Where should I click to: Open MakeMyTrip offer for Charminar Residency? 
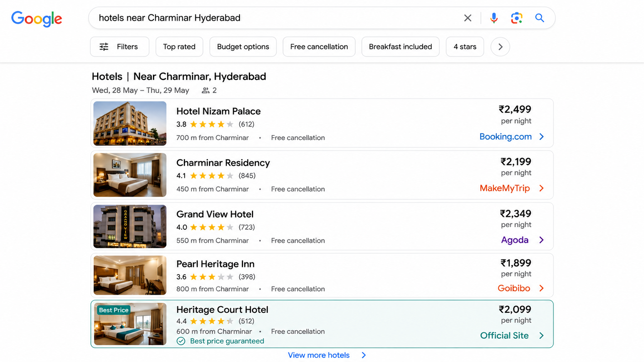pyautogui.click(x=505, y=188)
